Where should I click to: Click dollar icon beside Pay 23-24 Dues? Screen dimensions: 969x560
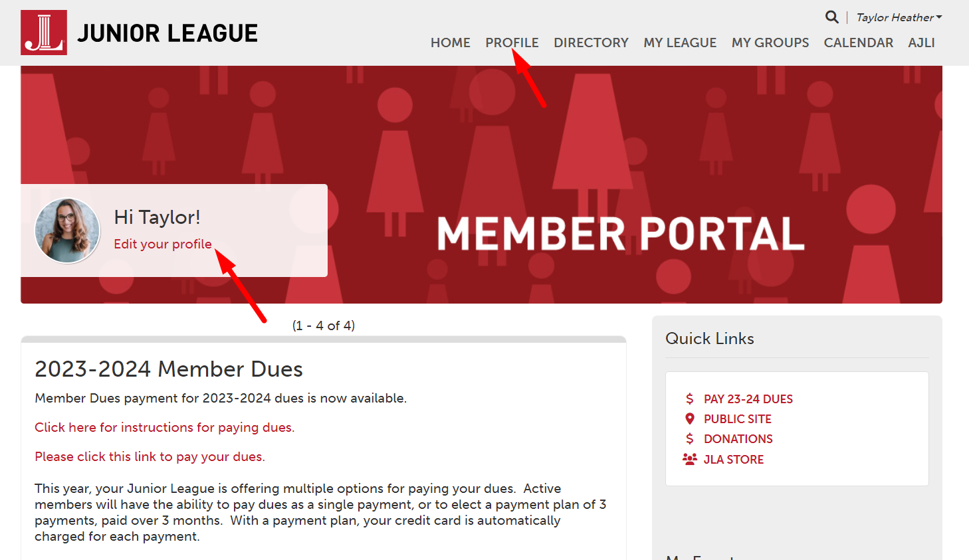pos(689,399)
